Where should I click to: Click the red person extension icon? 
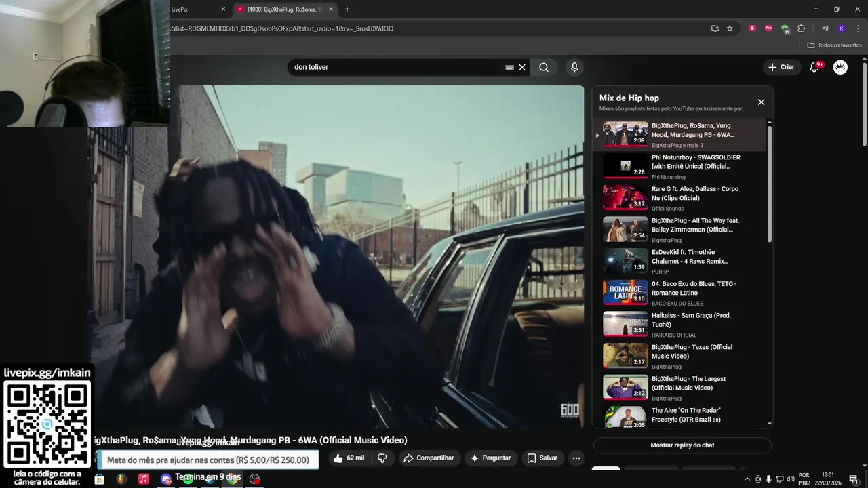point(752,28)
